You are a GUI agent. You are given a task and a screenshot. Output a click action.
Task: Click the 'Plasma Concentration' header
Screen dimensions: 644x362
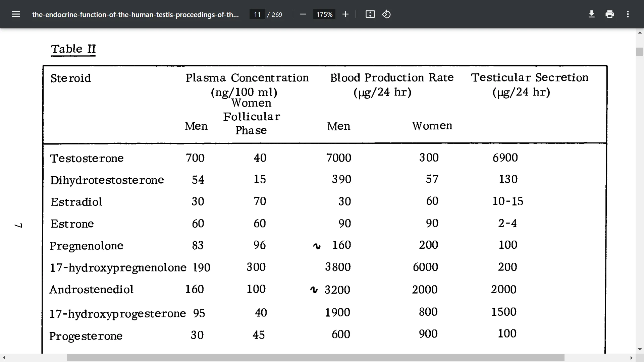[247, 78]
